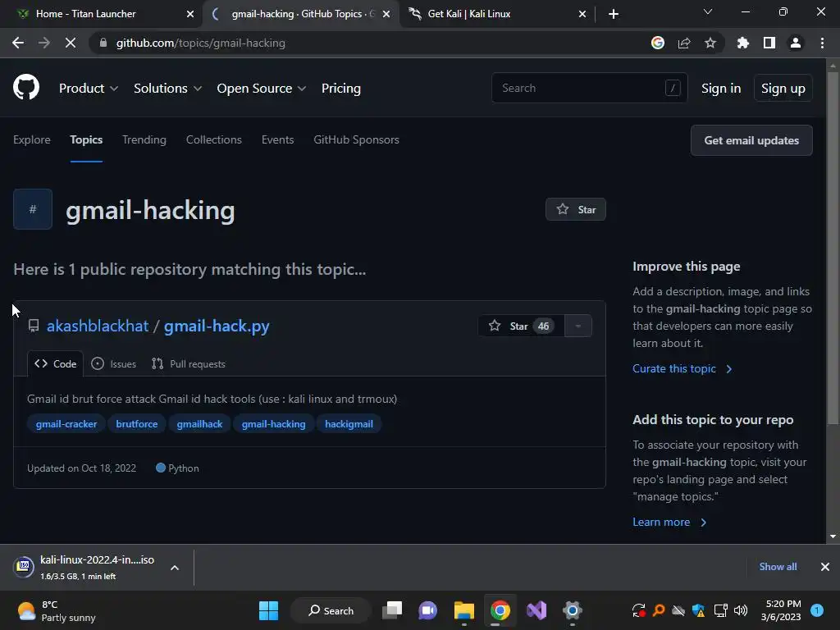The image size is (840, 630).
Task: Open Visual Studio from the taskbar
Action: pos(536,610)
